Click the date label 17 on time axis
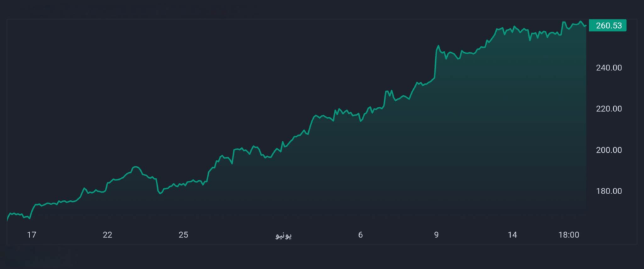Viewport: 644px width, 269px height. tap(31, 235)
